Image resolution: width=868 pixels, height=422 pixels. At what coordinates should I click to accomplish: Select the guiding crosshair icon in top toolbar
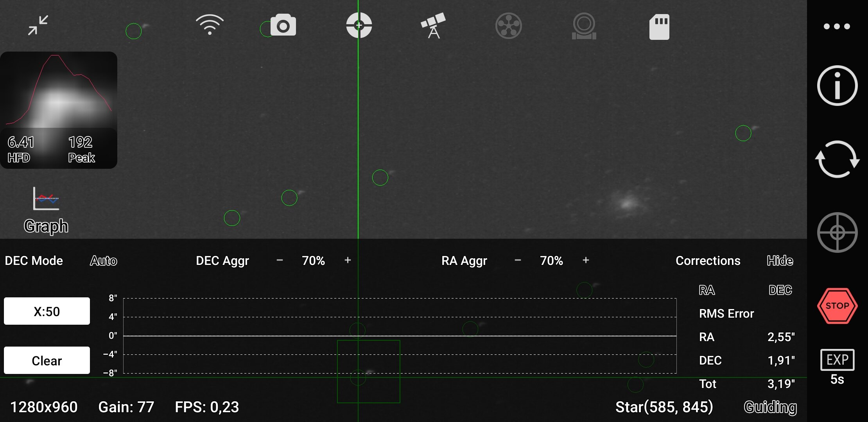click(359, 25)
